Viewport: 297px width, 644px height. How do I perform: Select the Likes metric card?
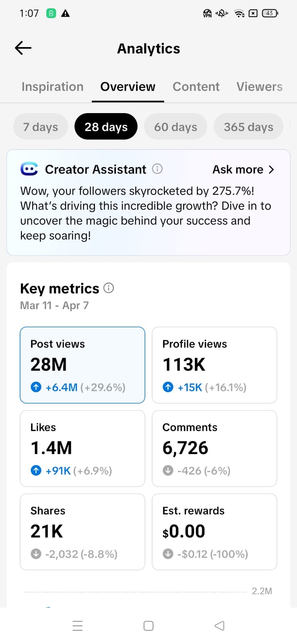82,448
